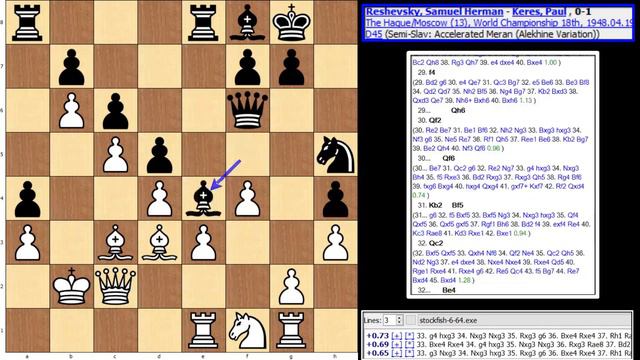Jump to move 31... Bf5 in notation

tap(458, 205)
